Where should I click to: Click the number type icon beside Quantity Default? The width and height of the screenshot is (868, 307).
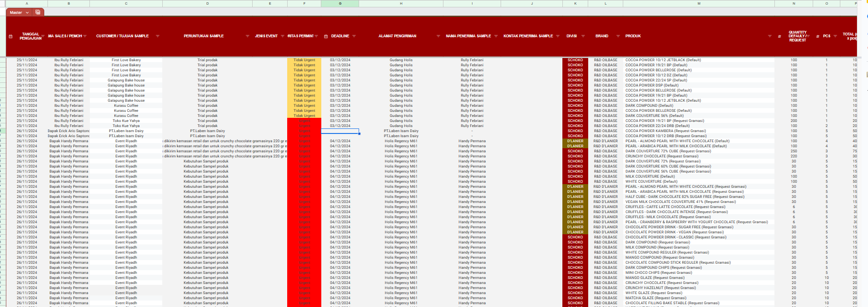[x=779, y=36]
